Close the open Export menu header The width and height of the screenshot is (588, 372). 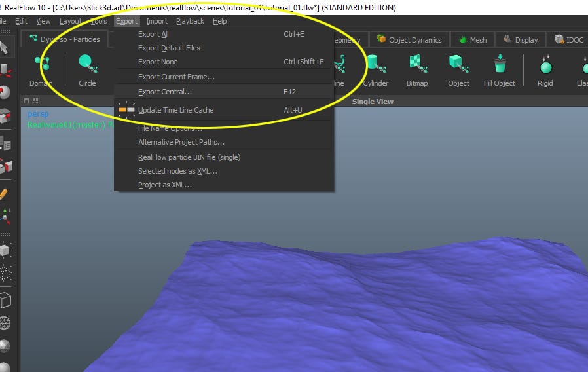click(127, 21)
